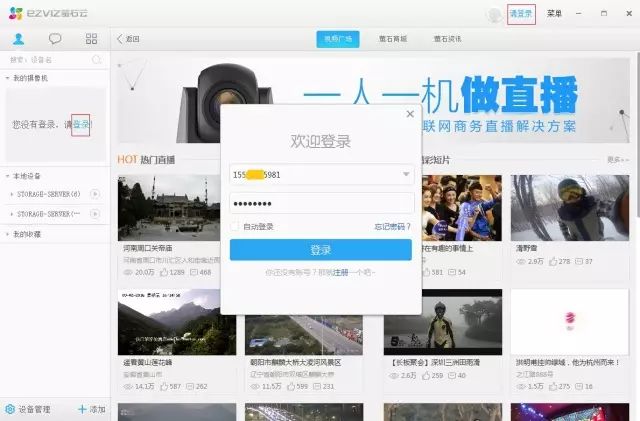Open the user profile sidebar tab
The height and width of the screenshot is (421, 640).
point(18,38)
